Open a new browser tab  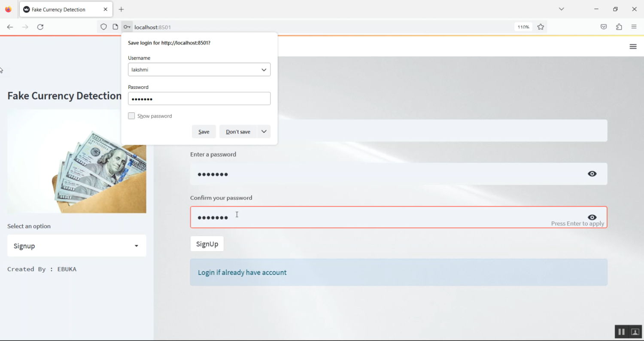pos(121,9)
